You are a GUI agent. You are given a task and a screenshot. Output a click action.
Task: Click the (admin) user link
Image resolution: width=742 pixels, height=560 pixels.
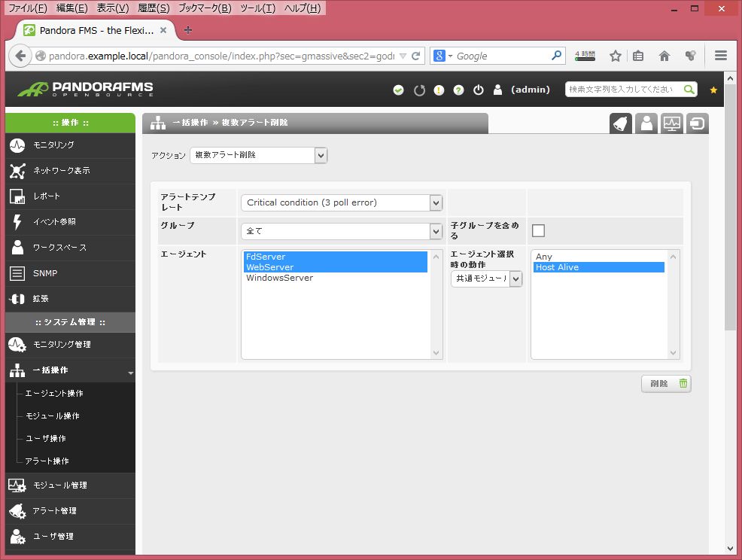click(530, 90)
